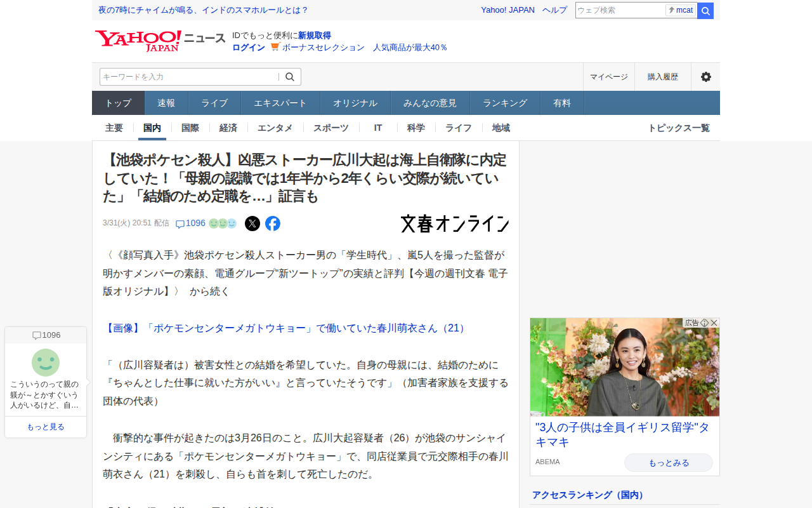The width and height of the screenshot is (812, 508).
Task: Open 購入履歴 purchase history
Action: click(663, 77)
